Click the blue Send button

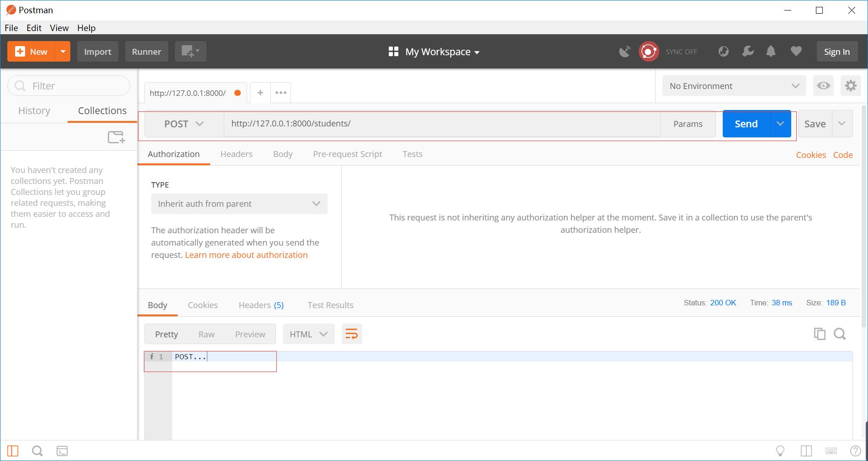(746, 124)
